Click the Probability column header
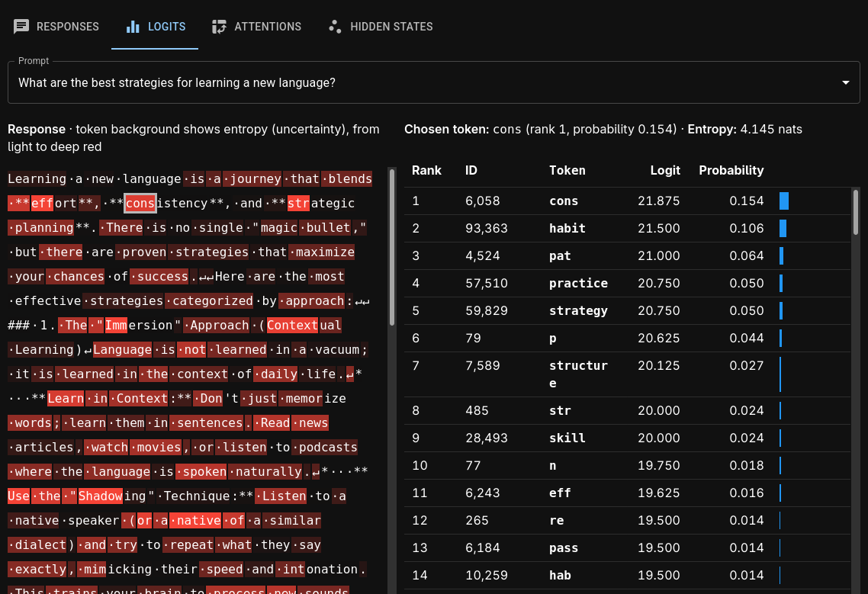The width and height of the screenshot is (868, 594). pos(731,171)
